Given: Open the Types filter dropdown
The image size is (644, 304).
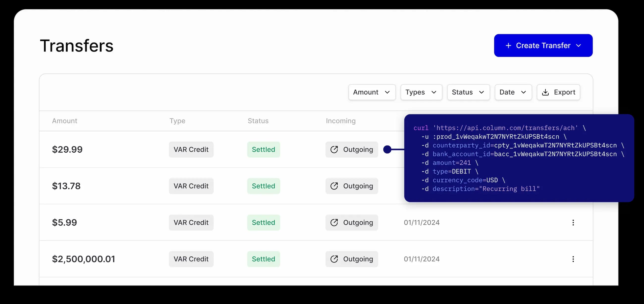Looking at the screenshot, I should pos(421,92).
